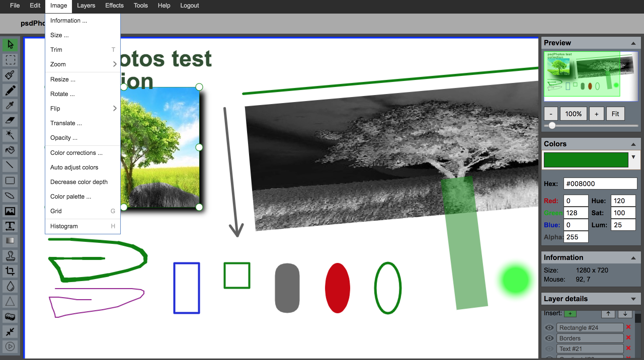This screenshot has height=360, width=644.
Task: Pick the Eyedropper color picker tool
Action: coord(10,105)
